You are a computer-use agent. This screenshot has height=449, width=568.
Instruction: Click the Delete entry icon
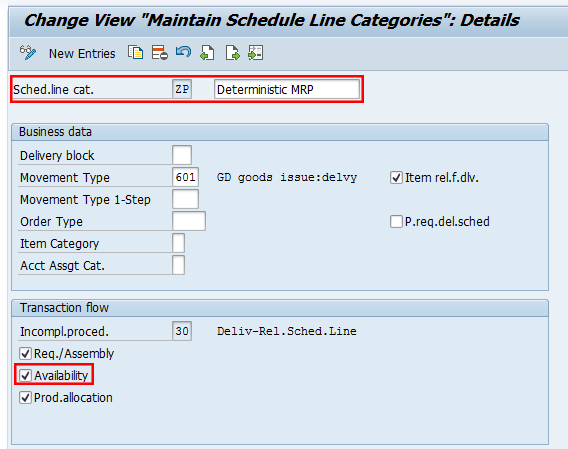point(159,53)
